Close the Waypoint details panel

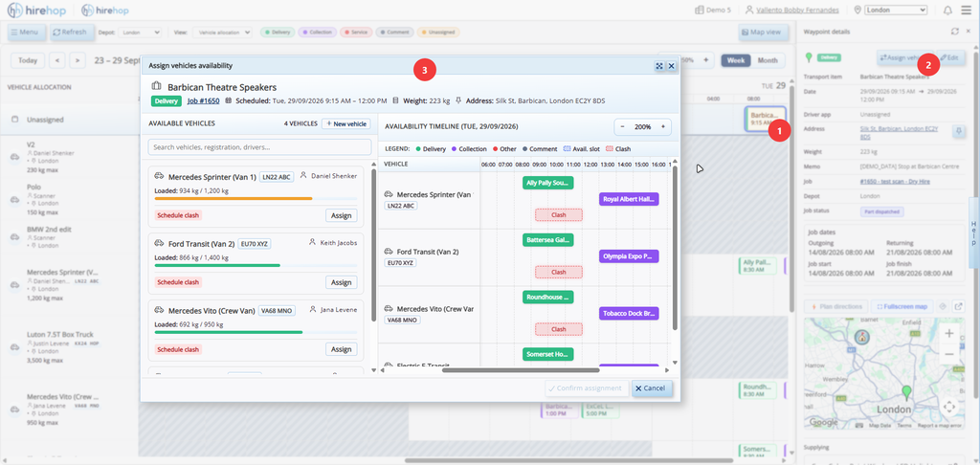coord(969,32)
